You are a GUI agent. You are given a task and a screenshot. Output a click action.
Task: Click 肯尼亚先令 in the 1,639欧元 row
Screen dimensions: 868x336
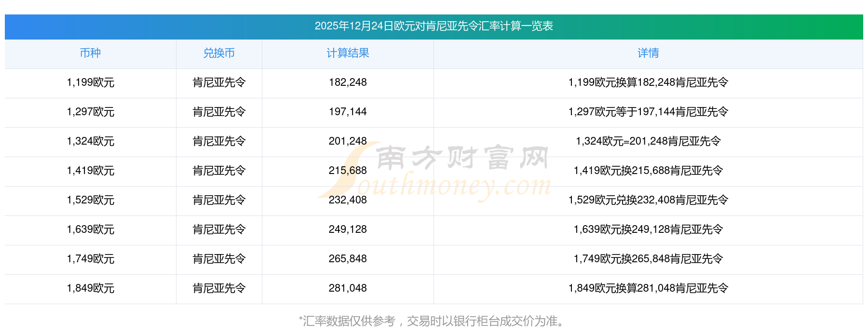click(219, 229)
